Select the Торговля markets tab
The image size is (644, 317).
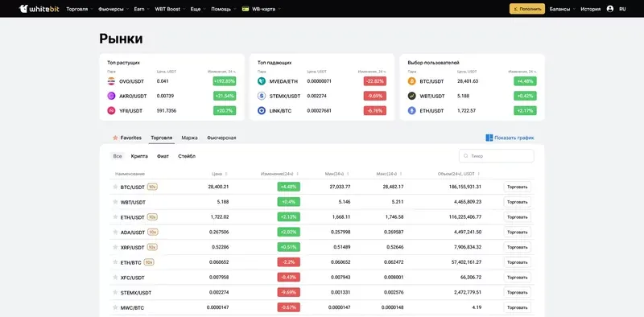click(x=162, y=138)
